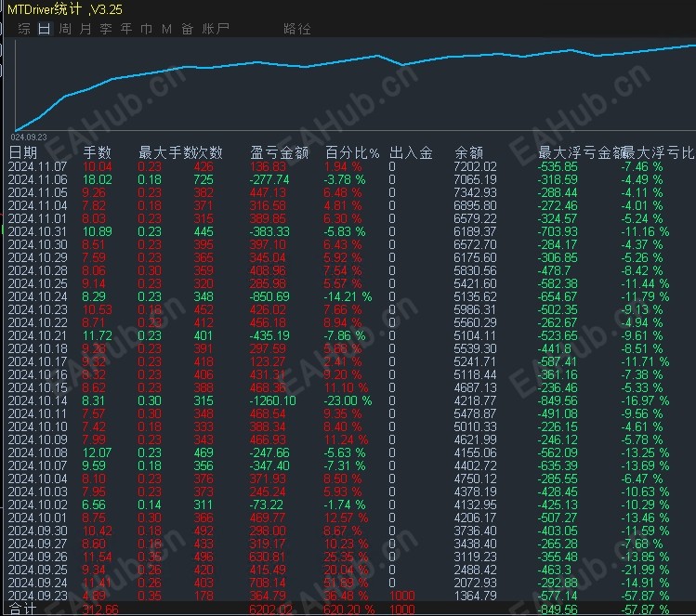Click the 2024.09.23 date cell
Image resolution: width=696 pixels, height=616 pixels.
(x=38, y=596)
